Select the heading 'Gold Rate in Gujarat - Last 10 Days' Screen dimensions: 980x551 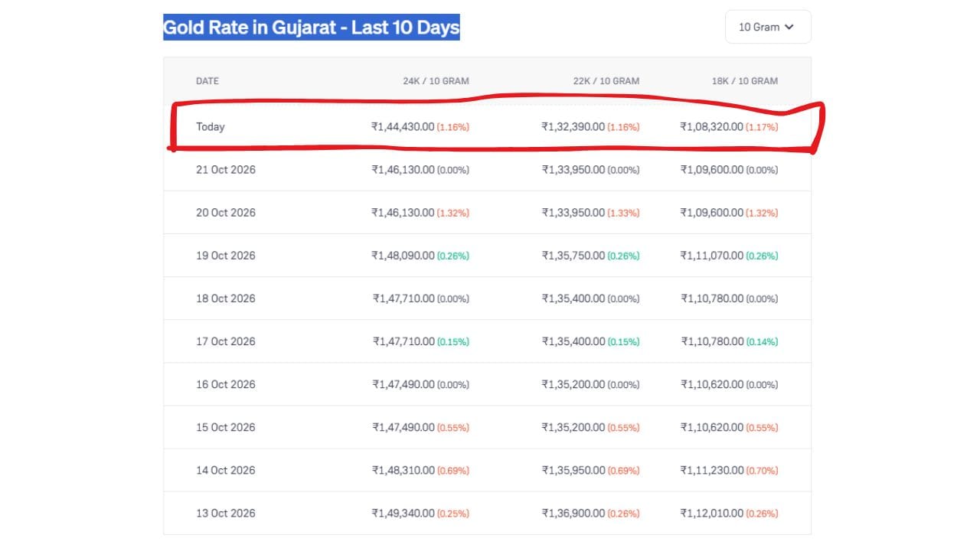(x=312, y=28)
